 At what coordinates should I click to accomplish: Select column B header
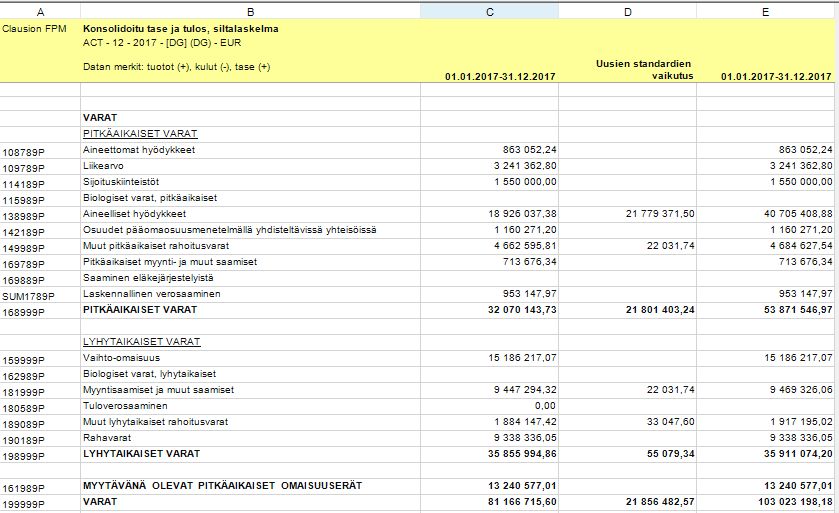[x=250, y=12]
